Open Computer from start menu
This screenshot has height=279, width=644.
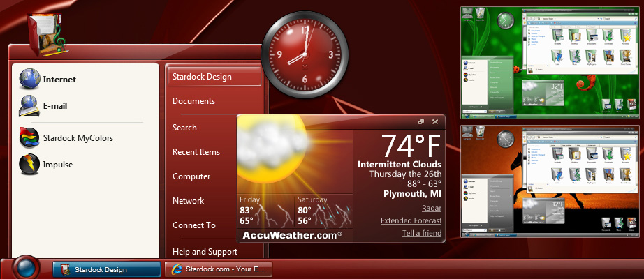point(191,176)
